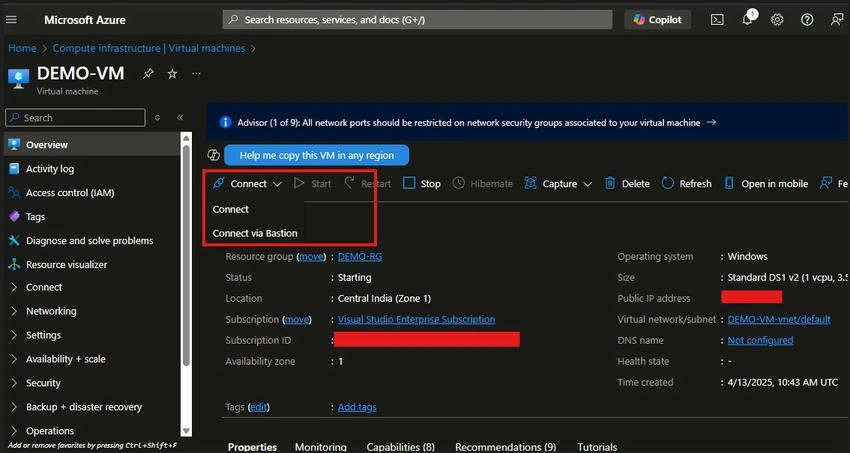Choose Connect via Bastion menu entry
This screenshot has width=850, height=453.
255,233
